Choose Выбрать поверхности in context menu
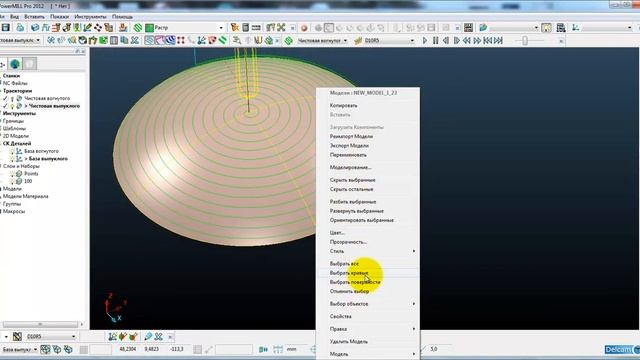 coord(355,282)
